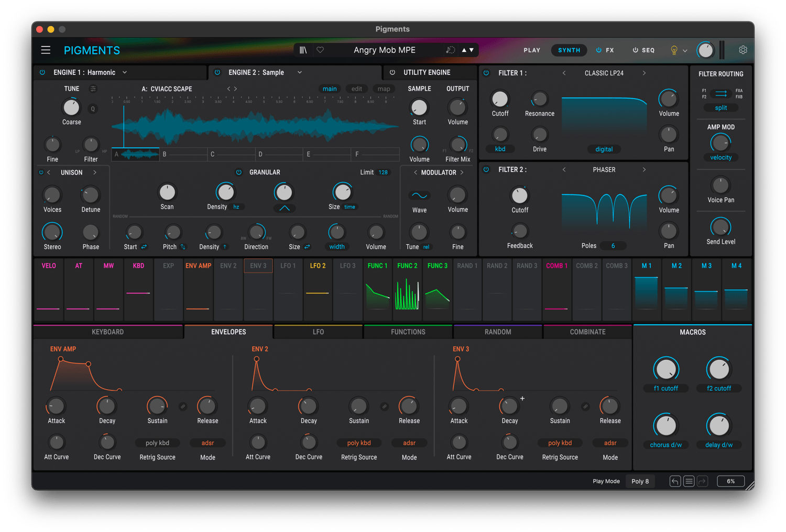This screenshot has width=786, height=532.
Task: Select the sample 'map' button
Action: point(384,89)
